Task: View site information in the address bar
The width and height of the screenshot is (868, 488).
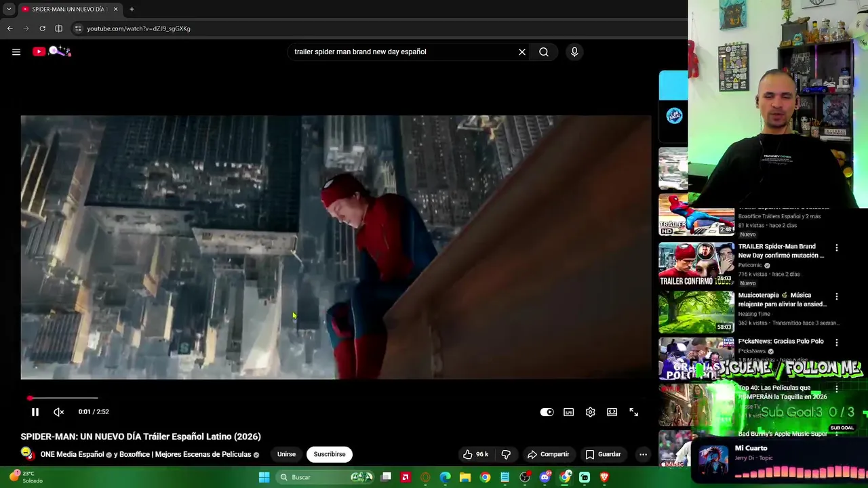Action: tap(78, 28)
